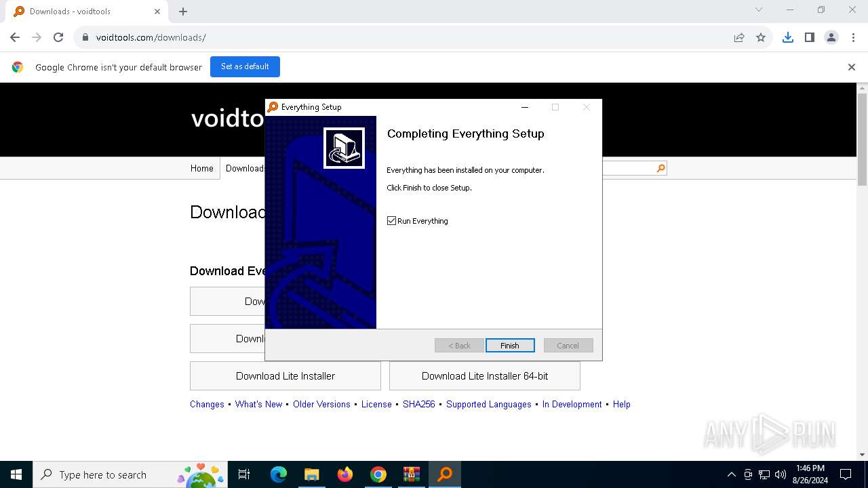
Task: Click the Set as default button
Action: [245, 66]
